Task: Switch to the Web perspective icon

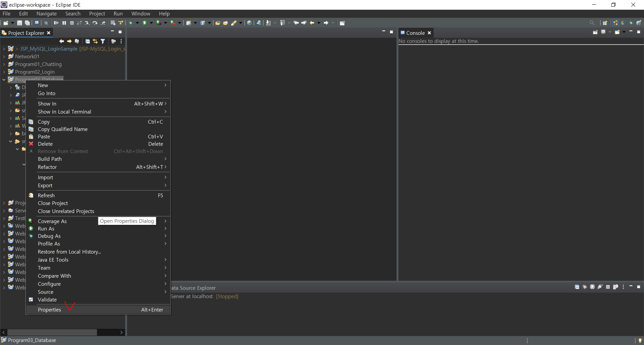Action: click(x=639, y=23)
